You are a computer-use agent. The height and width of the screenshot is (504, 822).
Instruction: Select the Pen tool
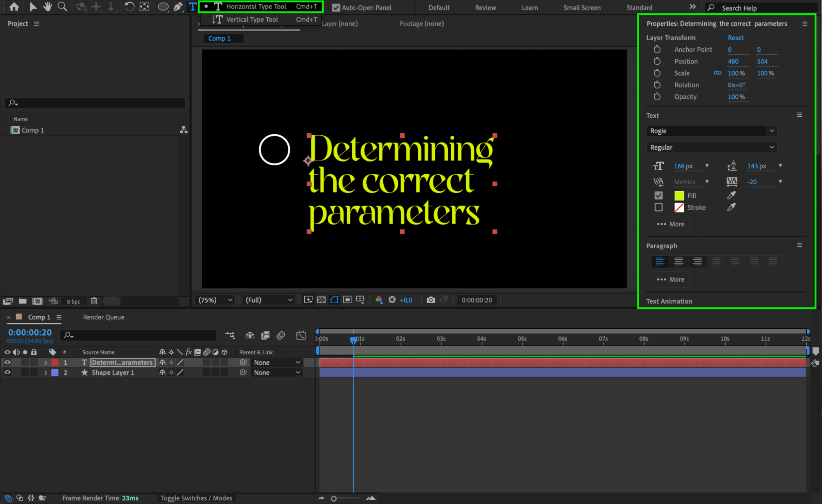click(178, 7)
